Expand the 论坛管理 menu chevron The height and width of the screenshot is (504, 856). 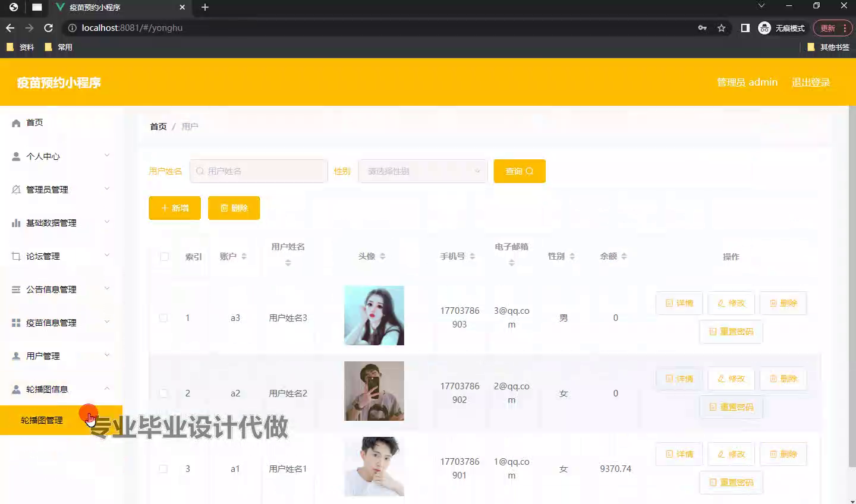107,256
